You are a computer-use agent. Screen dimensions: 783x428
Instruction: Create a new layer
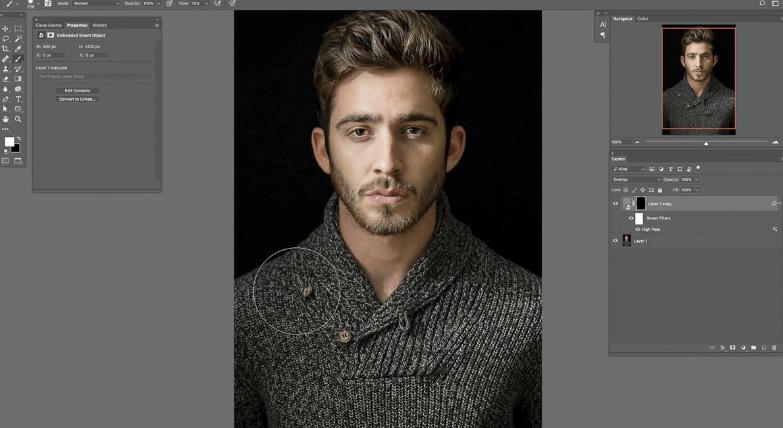[764, 348]
